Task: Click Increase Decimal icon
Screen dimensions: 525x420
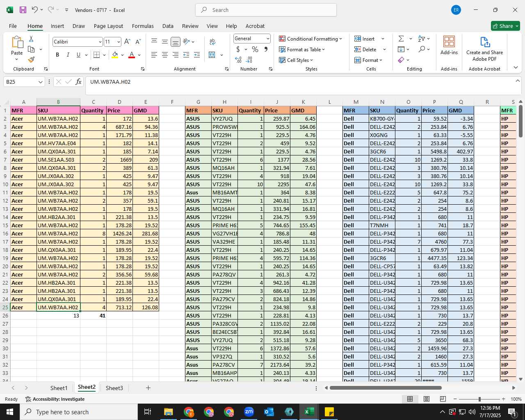Action: pyautogui.click(x=238, y=60)
